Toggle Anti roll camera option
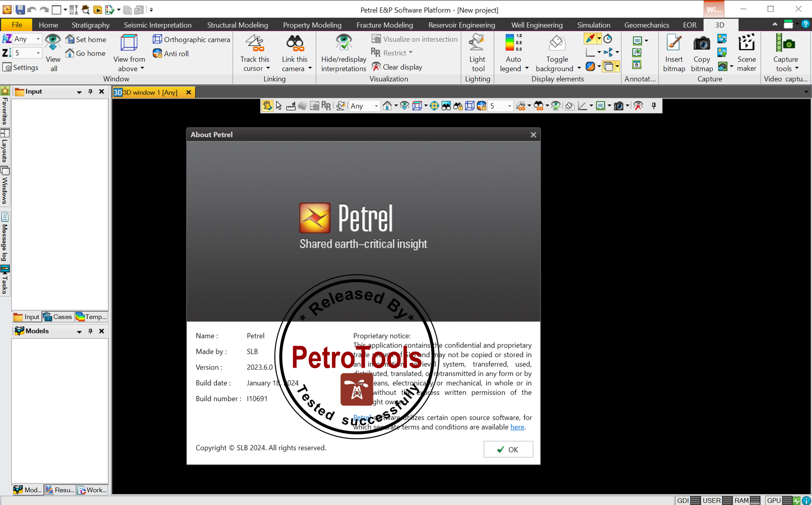 171,54
